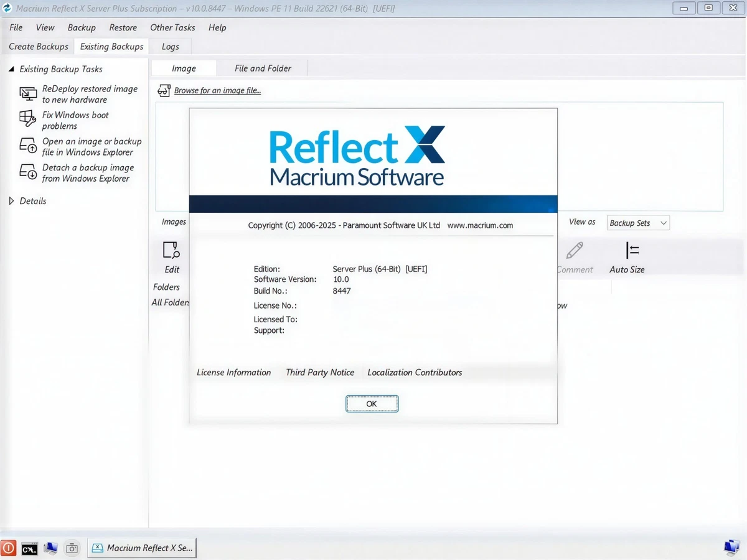
Task: Open the command prompt taskbar icon
Action: (x=29, y=548)
